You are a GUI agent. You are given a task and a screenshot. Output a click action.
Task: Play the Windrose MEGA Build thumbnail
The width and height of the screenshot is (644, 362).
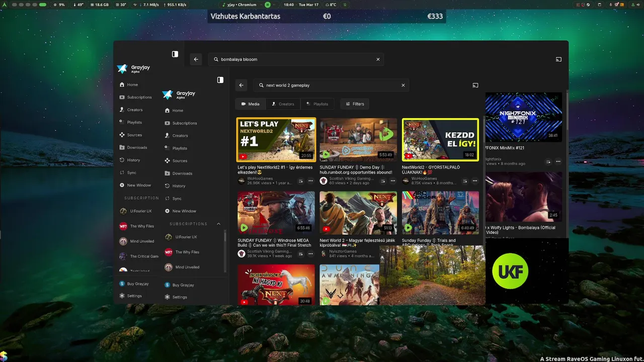coord(276,213)
